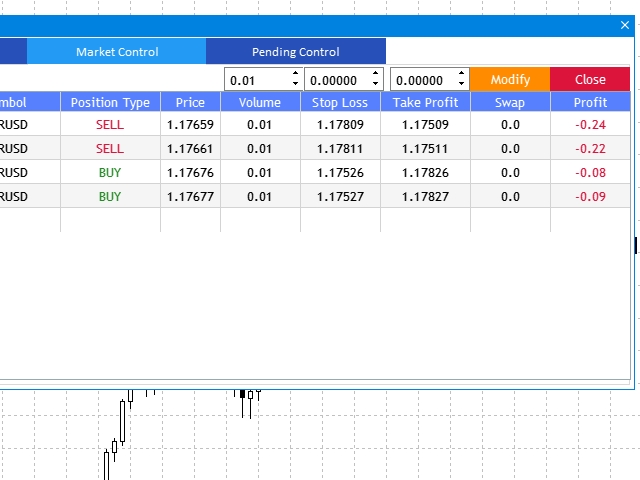
Task: Decrease the volume spinner value down arrow
Action: coord(295,84)
